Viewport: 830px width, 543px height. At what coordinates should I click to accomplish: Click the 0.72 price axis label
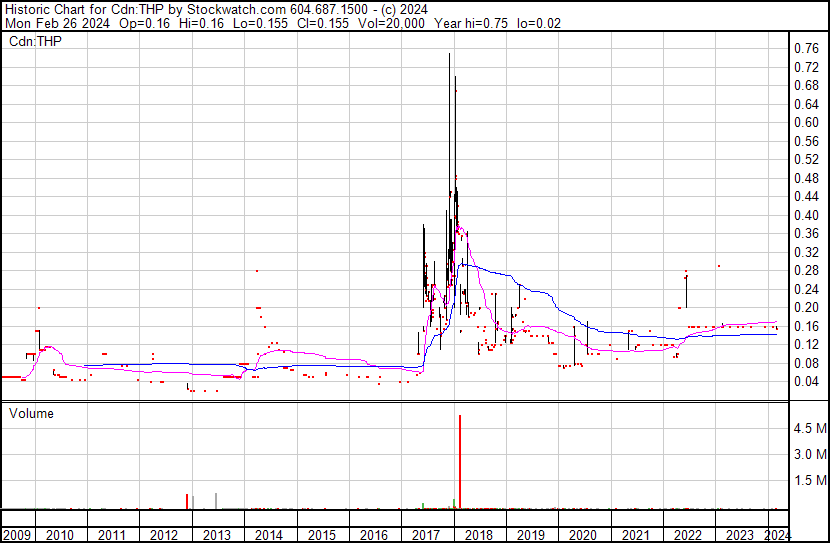(806, 67)
